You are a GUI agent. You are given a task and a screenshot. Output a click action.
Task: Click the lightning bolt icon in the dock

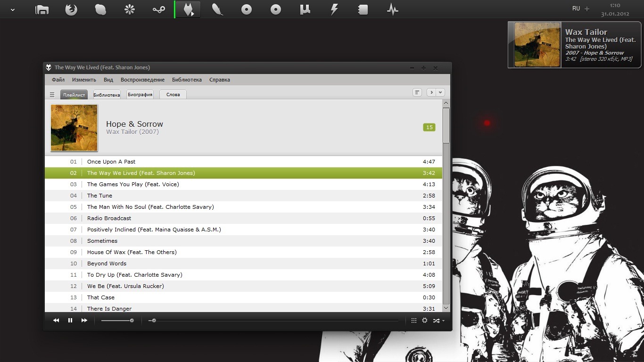[x=334, y=9]
